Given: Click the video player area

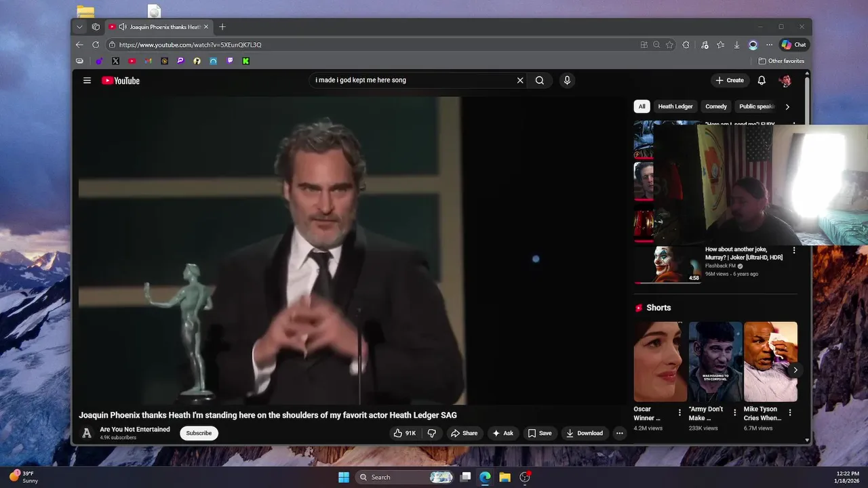Looking at the screenshot, I should tap(353, 251).
